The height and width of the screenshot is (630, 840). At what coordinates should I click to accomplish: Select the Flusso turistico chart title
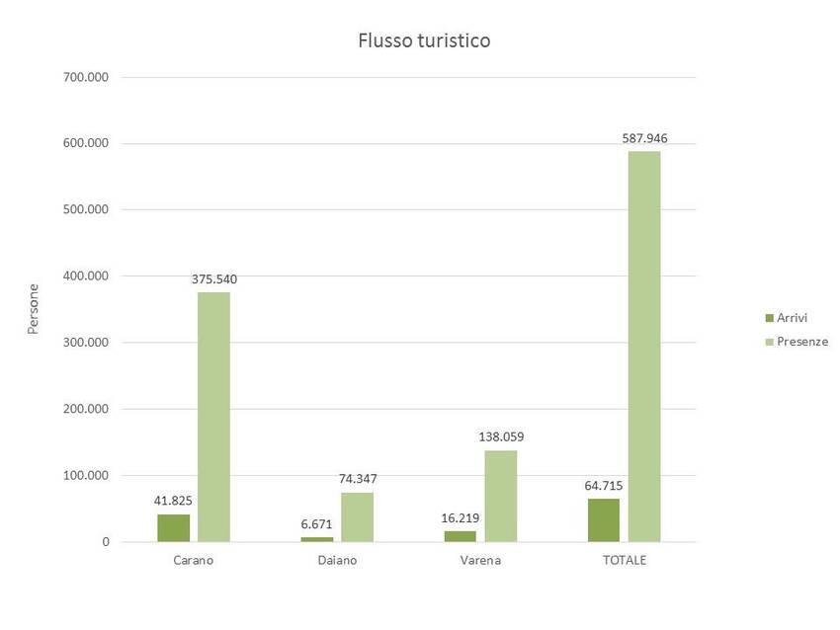(423, 41)
